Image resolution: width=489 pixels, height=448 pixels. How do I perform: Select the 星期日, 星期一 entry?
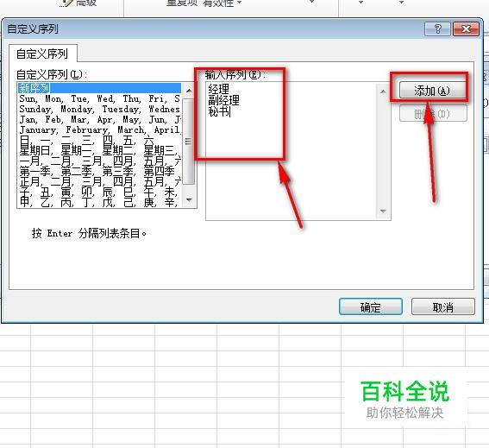click(x=99, y=150)
